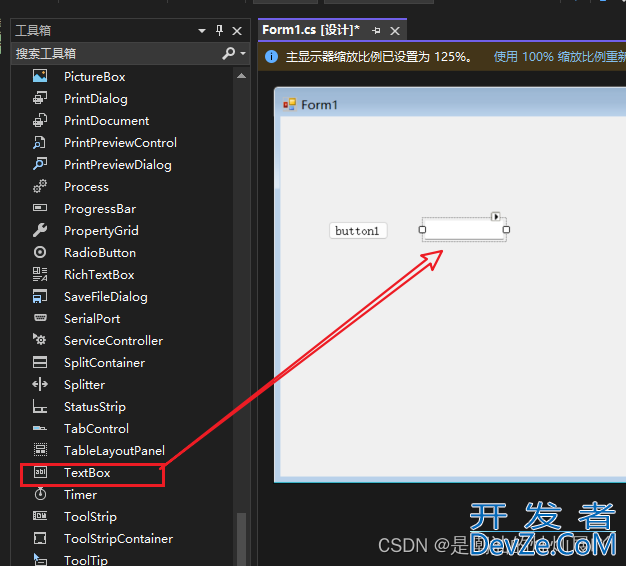Pick the ProgressBar icon
626x566 pixels.
tap(40, 208)
